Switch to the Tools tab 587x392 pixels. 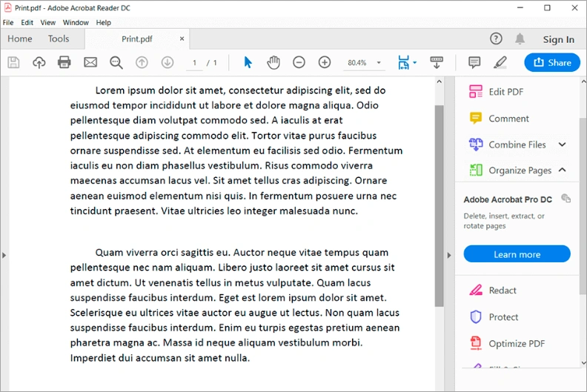pyautogui.click(x=59, y=39)
